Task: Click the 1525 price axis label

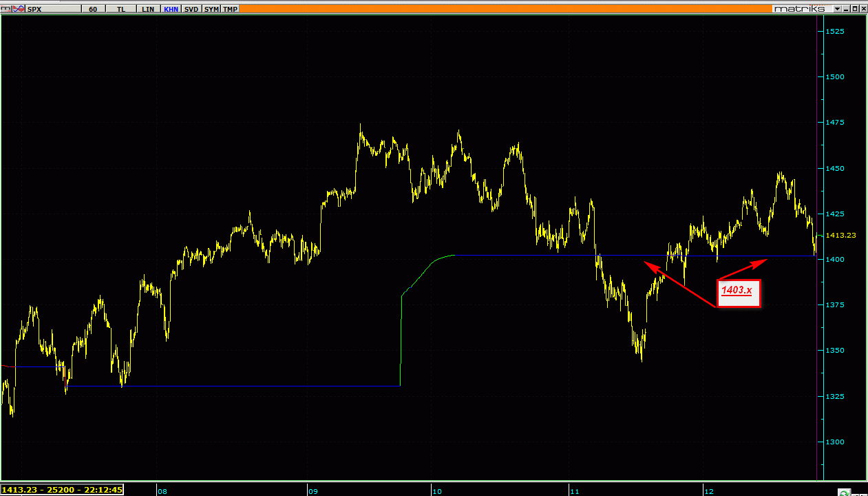Action: pyautogui.click(x=835, y=32)
